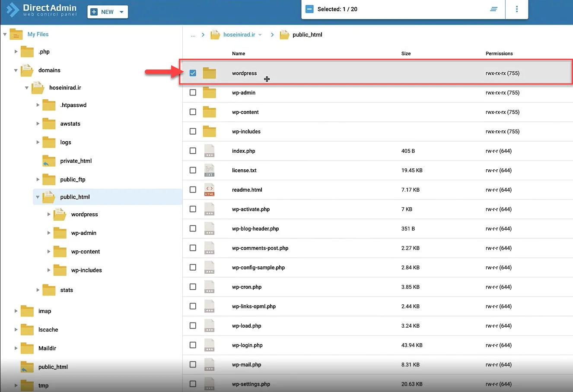The image size is (573, 392).
Task: Click the DirectAdmin logo
Action: coord(41,10)
